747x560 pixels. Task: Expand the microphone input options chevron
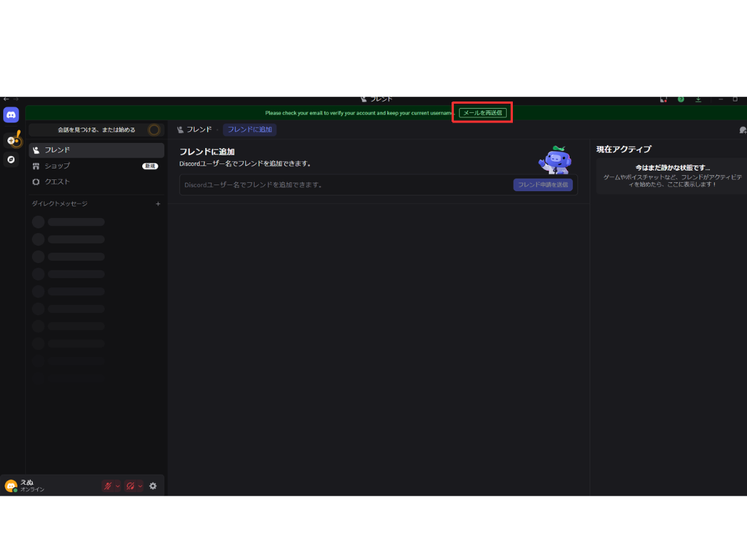coord(117,486)
